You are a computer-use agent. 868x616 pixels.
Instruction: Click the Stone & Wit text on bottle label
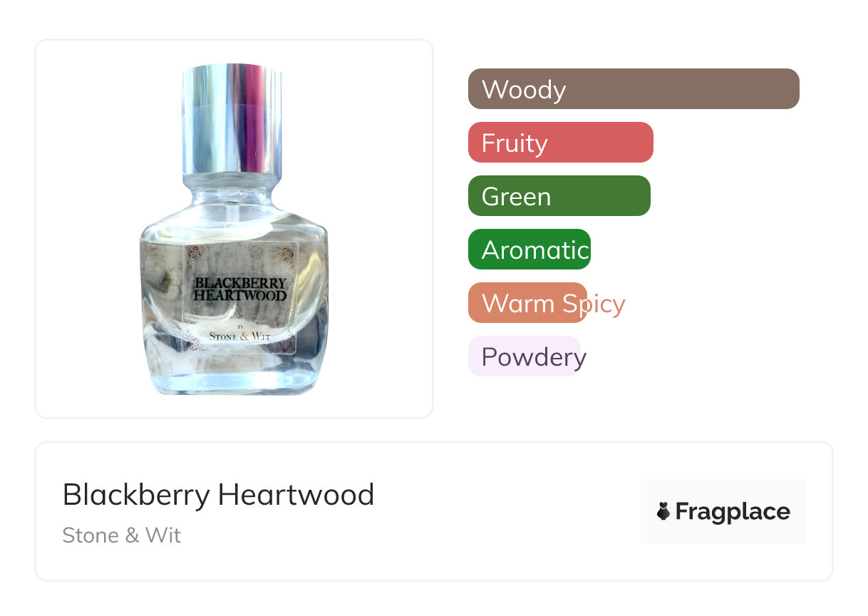(239, 336)
